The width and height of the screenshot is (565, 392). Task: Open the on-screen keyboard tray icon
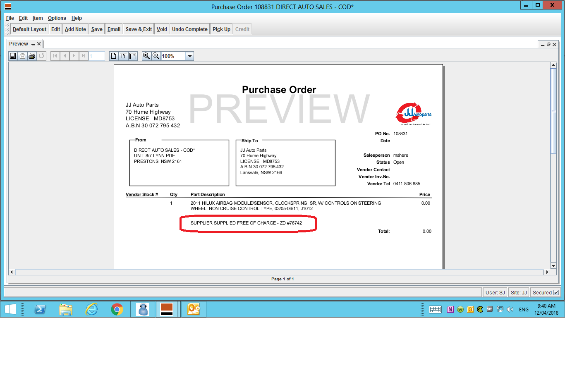point(435,309)
